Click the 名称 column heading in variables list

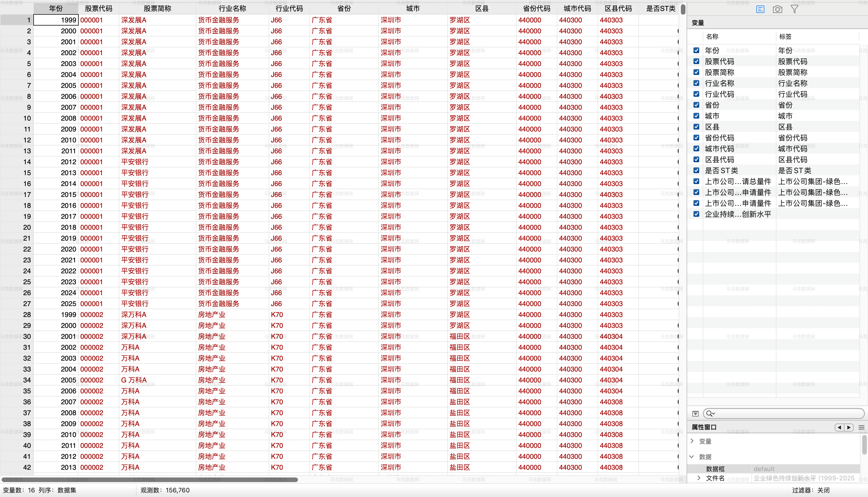point(712,36)
